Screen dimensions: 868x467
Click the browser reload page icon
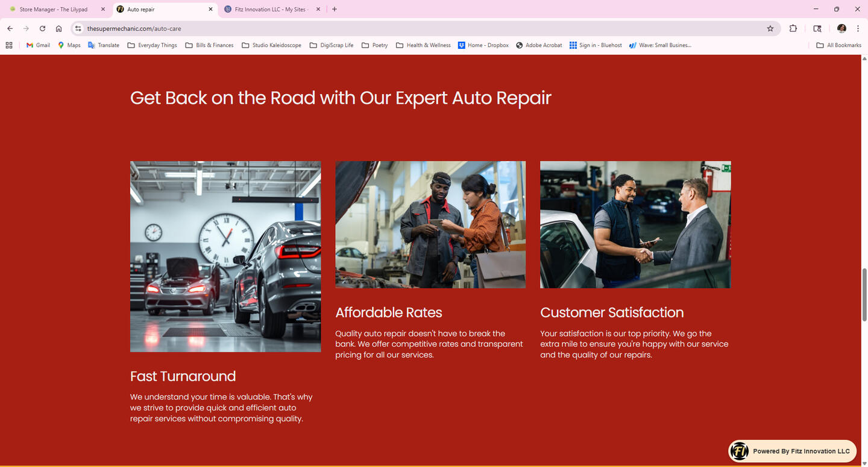pyautogui.click(x=42, y=28)
